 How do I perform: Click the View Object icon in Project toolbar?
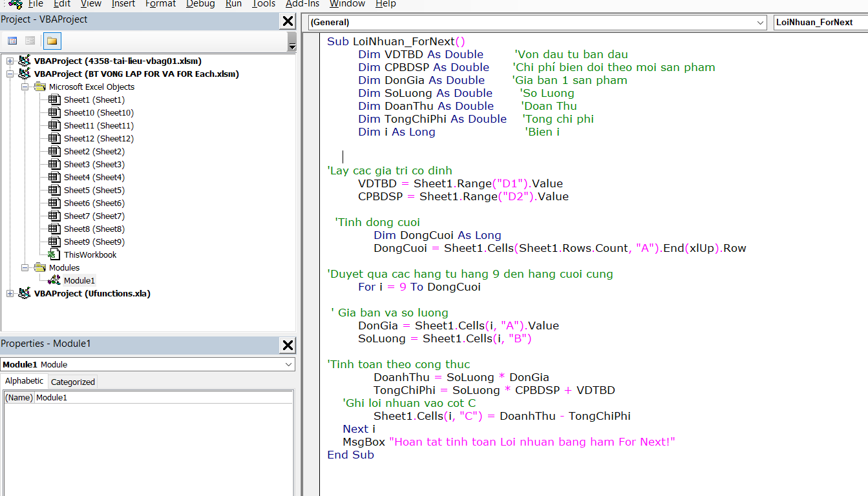click(29, 41)
